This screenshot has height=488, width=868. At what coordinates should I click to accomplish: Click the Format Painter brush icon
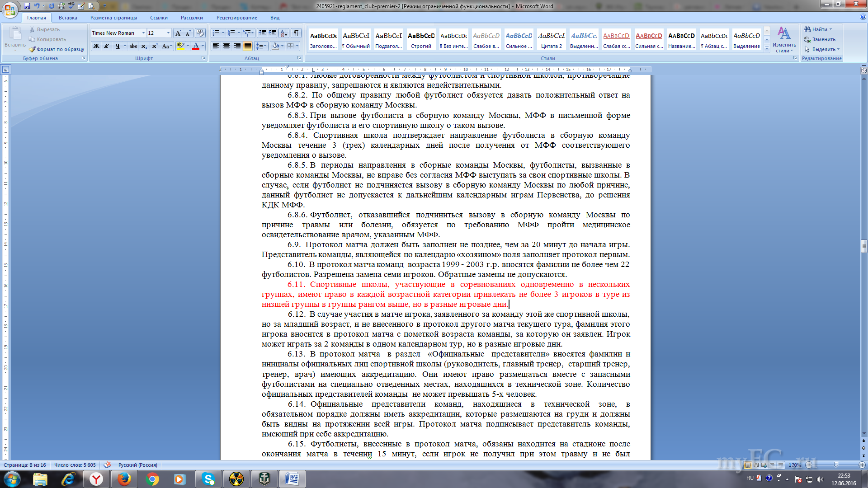32,49
